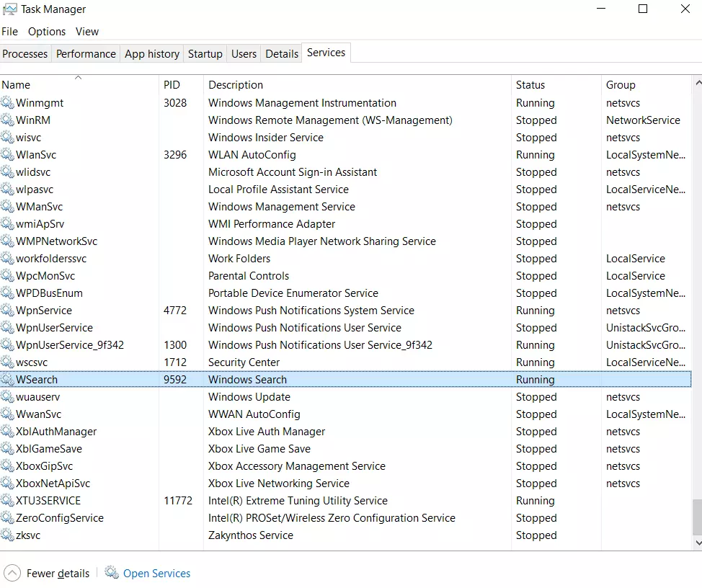702x588 pixels.
Task: Sort services by PID column header
Action: tap(181, 85)
